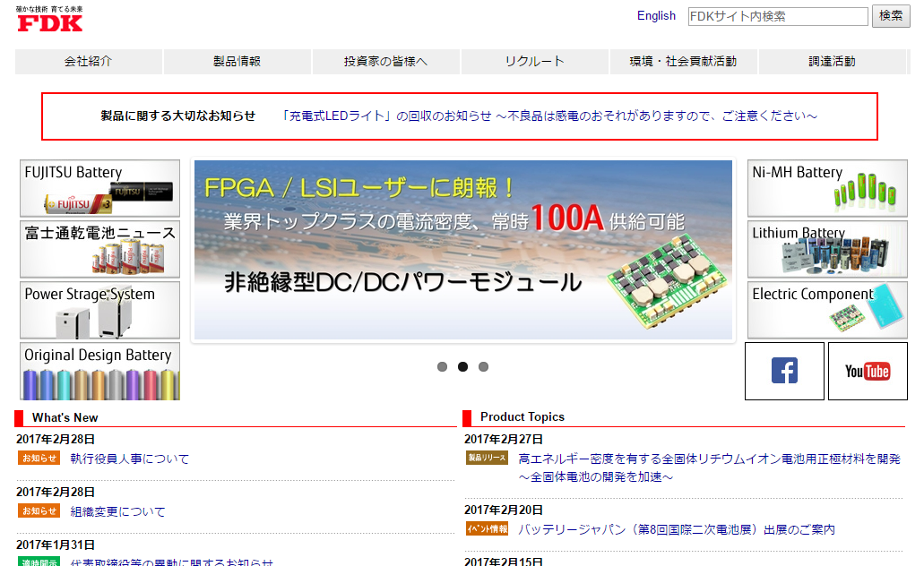Open the 充電式LEDライト recall notice link
Image resolution: width=924 pixels, height=566 pixels.
[x=549, y=116]
